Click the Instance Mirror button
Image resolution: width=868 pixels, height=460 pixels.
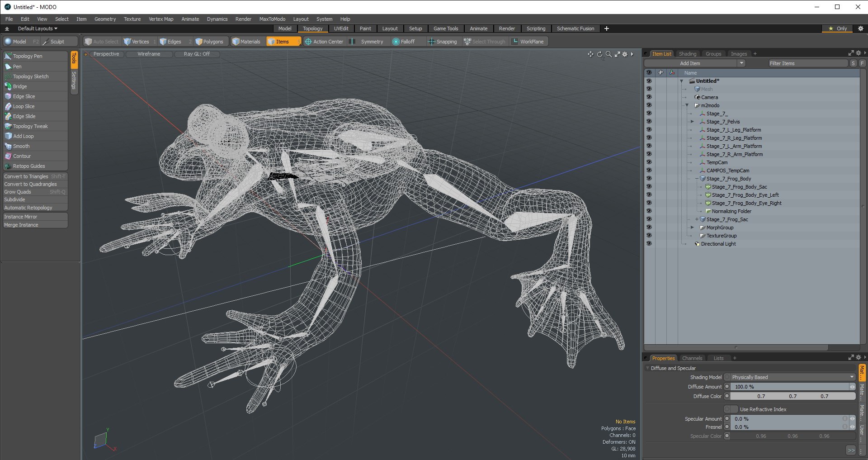click(35, 217)
